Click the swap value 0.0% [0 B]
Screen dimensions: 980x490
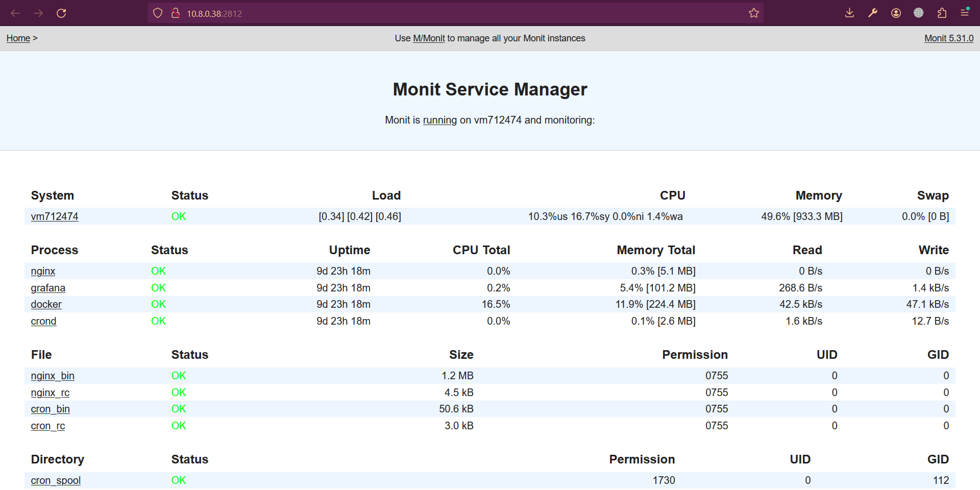point(925,216)
